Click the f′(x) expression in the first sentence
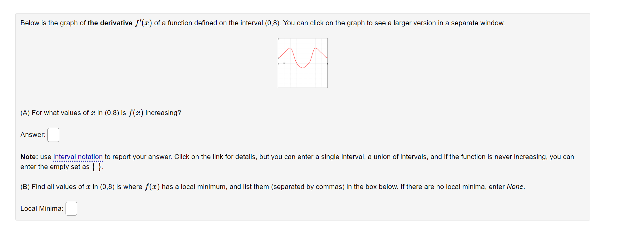Image resolution: width=644 pixels, height=228 pixels. click(144, 23)
